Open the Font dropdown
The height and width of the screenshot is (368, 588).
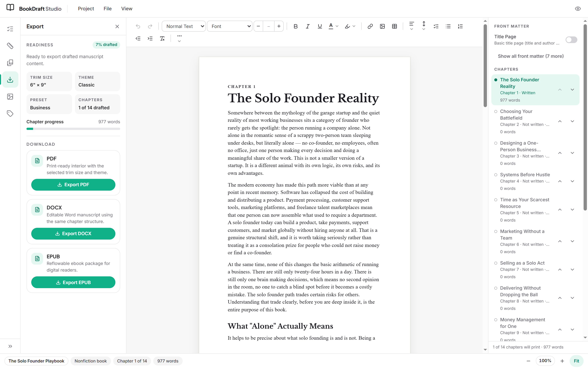[230, 26]
